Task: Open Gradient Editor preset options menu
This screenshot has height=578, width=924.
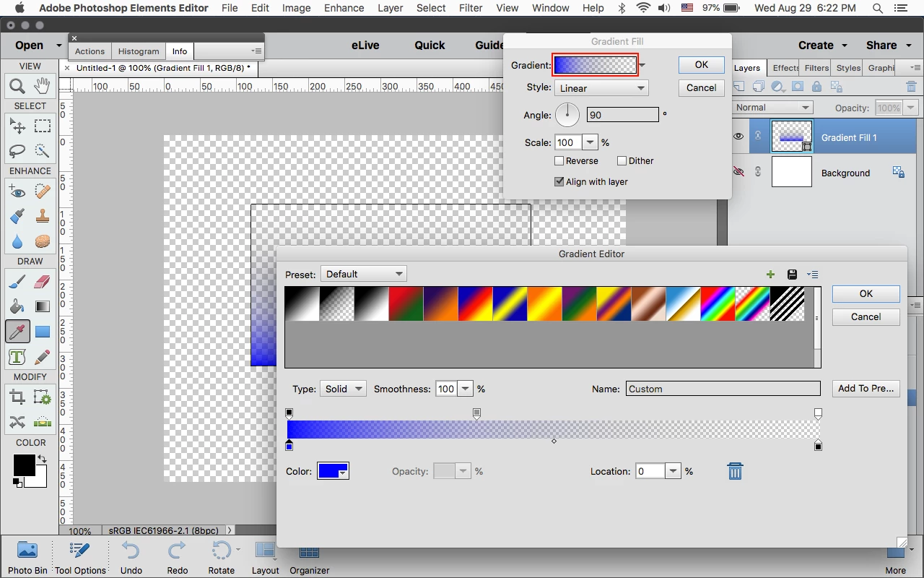Action: pyautogui.click(x=813, y=275)
